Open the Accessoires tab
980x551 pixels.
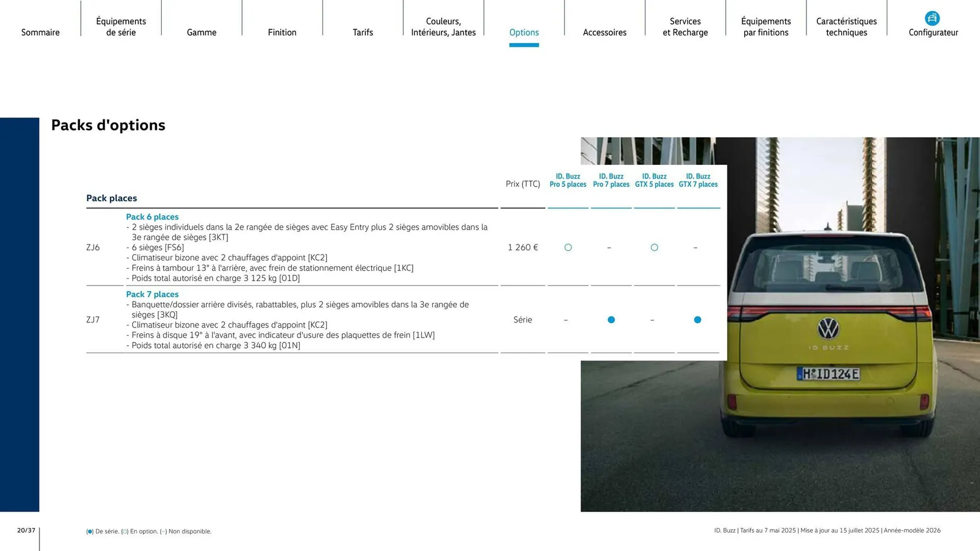(604, 32)
